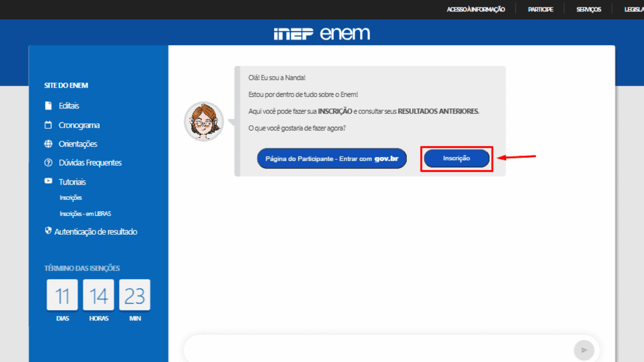Image resolution: width=644 pixels, height=362 pixels.
Task: Open the Tutoriais link
Action: tap(72, 182)
